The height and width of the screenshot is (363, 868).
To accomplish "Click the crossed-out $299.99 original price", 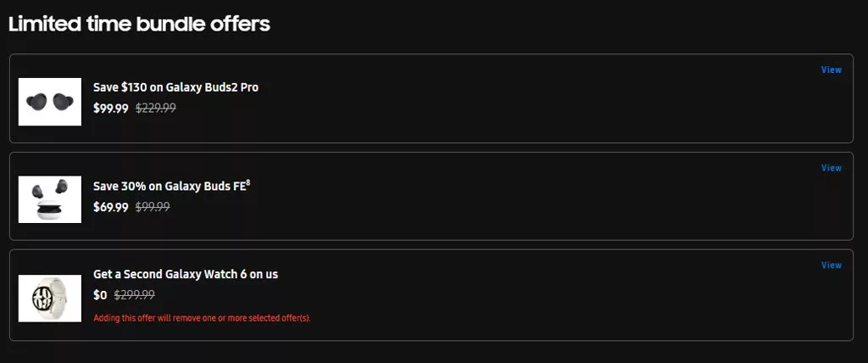I will 134,295.
